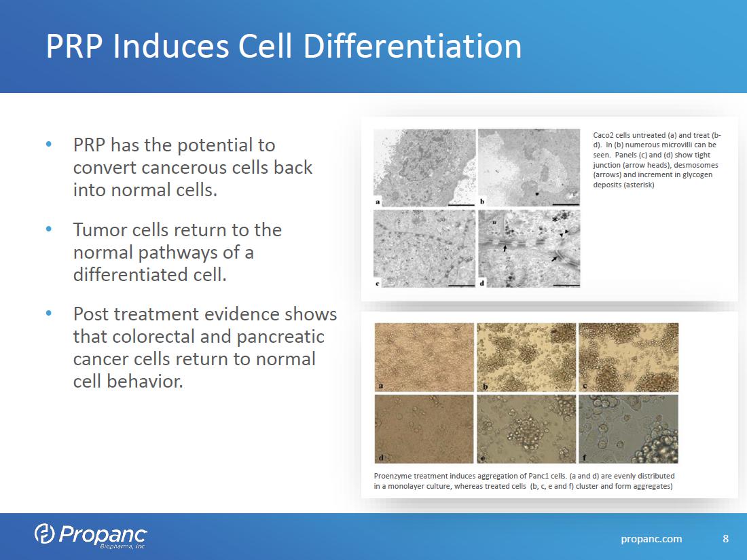Viewport: 747px width, 560px height.
Task: Click Caco2 micrograph panel b showing microvilli
Action: point(529,168)
